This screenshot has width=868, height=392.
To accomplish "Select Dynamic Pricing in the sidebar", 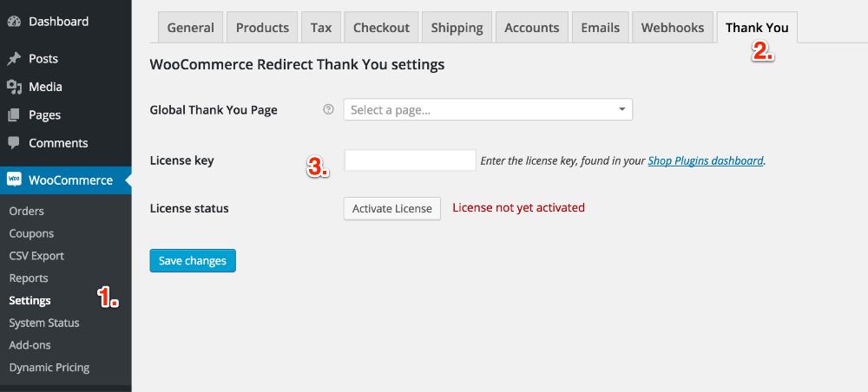I will coord(49,368).
